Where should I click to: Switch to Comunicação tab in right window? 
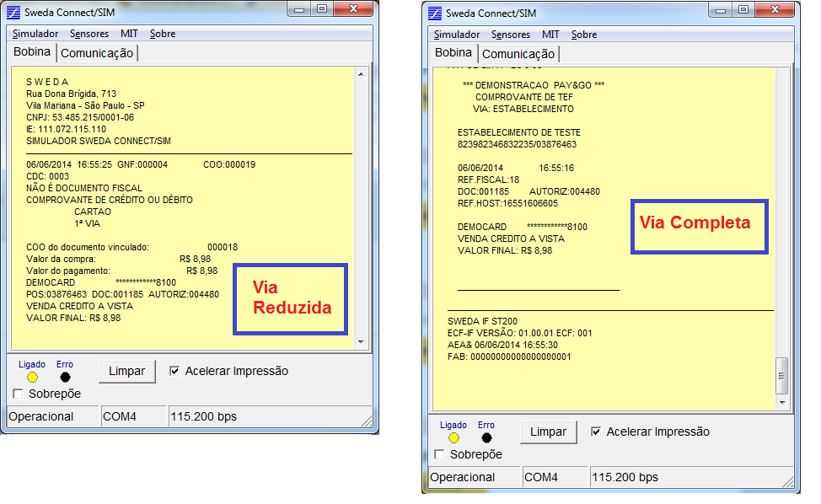pyautogui.click(x=518, y=55)
